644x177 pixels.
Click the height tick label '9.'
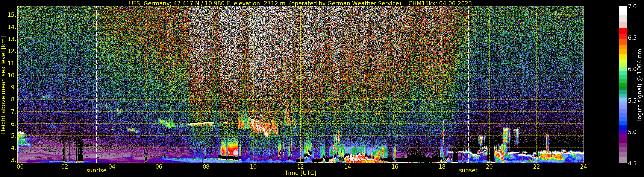point(13,87)
